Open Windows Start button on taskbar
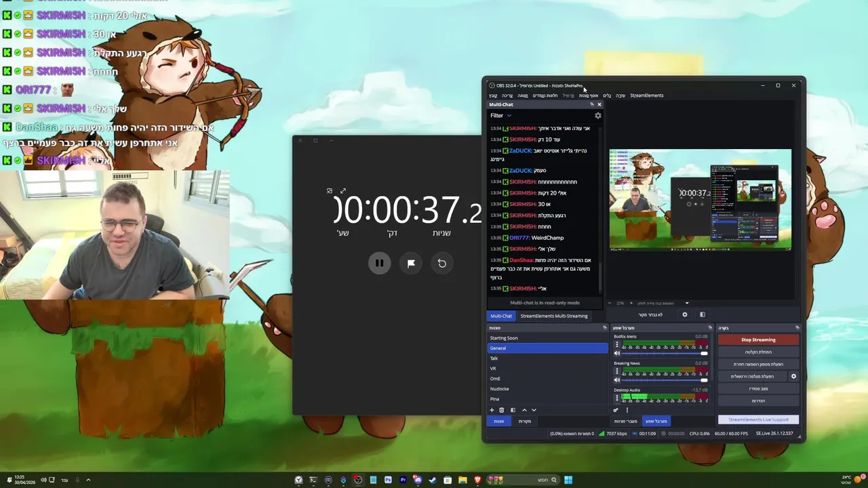This screenshot has width=868, height=488. click(x=568, y=480)
